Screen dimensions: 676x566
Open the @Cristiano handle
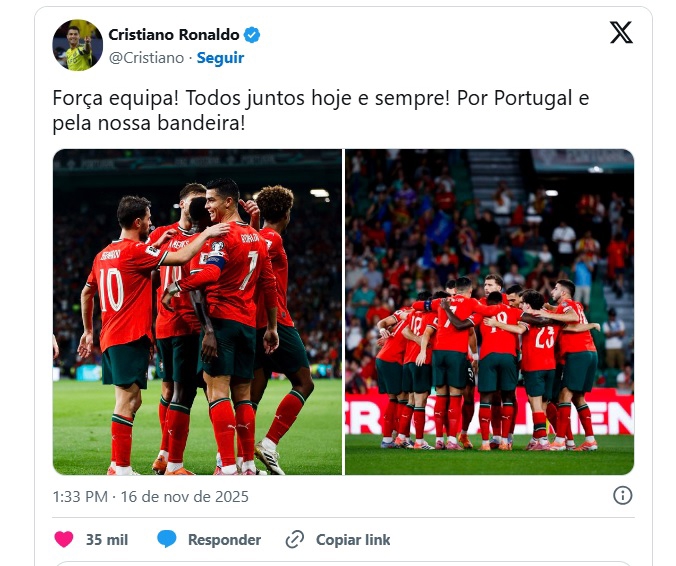pos(146,58)
